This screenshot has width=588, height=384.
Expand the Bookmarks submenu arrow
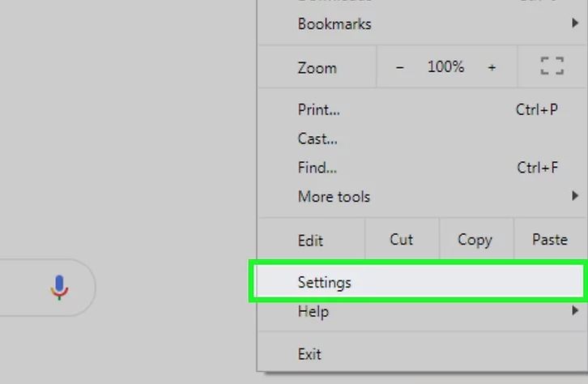[575, 23]
